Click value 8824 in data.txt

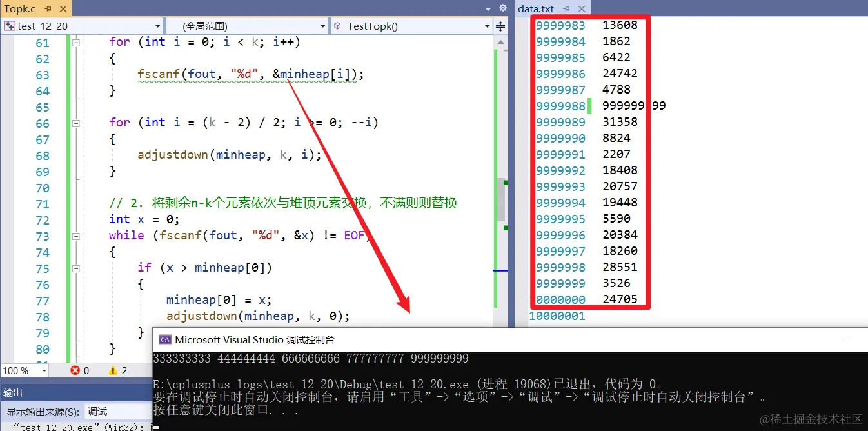click(616, 138)
